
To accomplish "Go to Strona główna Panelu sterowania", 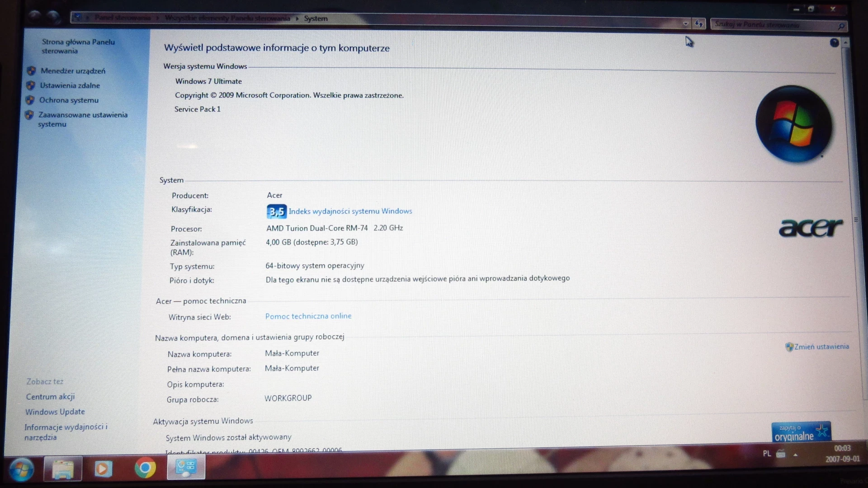I will tap(78, 46).
